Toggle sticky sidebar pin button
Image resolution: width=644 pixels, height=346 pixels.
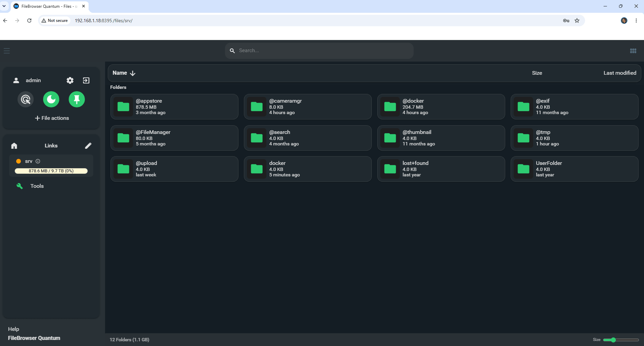point(77,99)
